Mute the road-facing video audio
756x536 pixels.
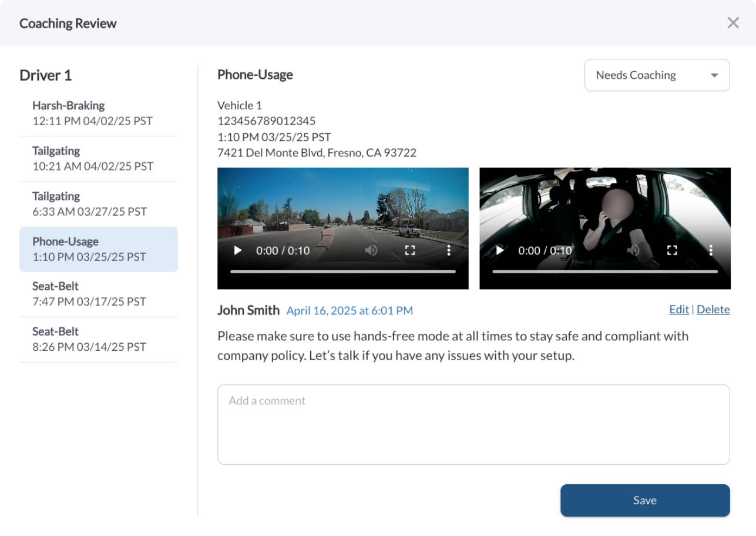371,250
